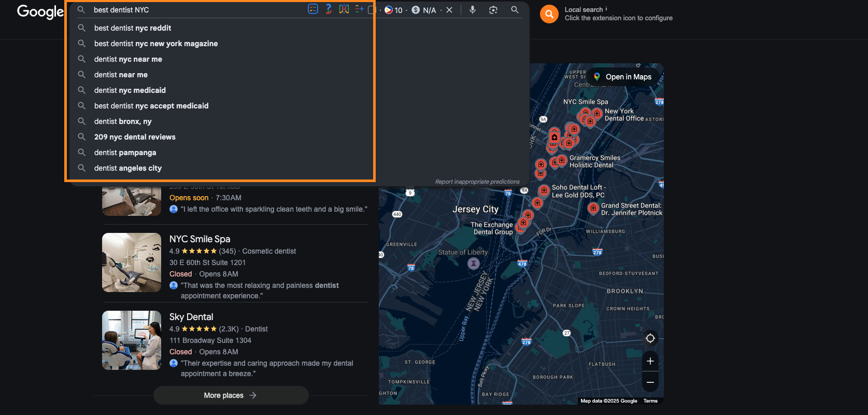Click the Google logo

[40, 11]
